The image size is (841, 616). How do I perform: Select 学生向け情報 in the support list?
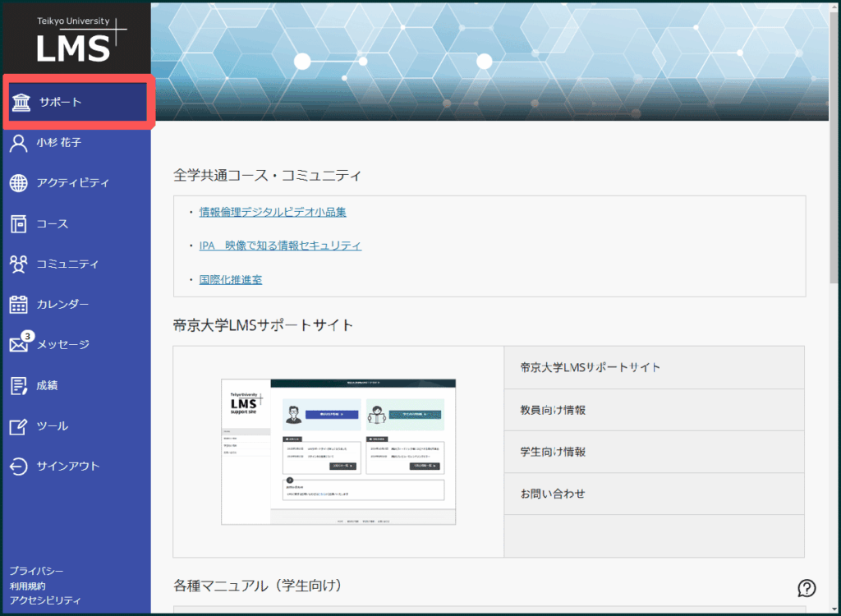(x=654, y=452)
